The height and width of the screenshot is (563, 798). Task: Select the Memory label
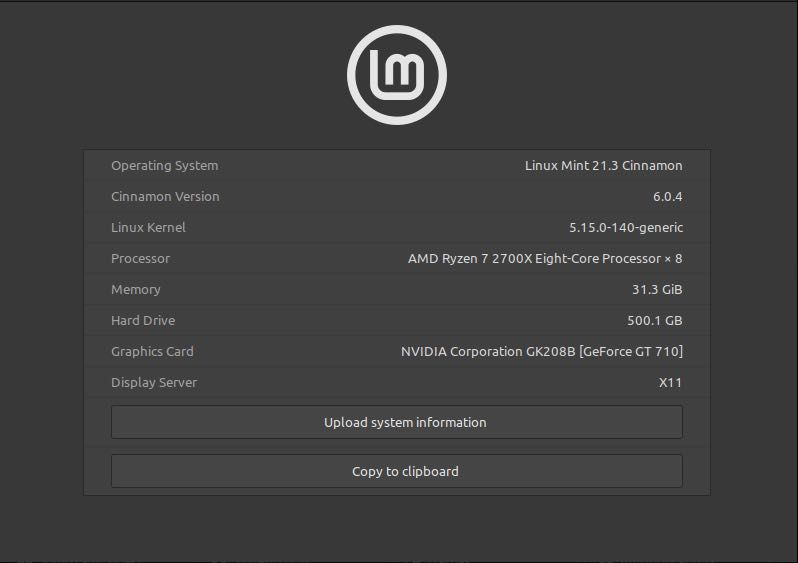135,290
